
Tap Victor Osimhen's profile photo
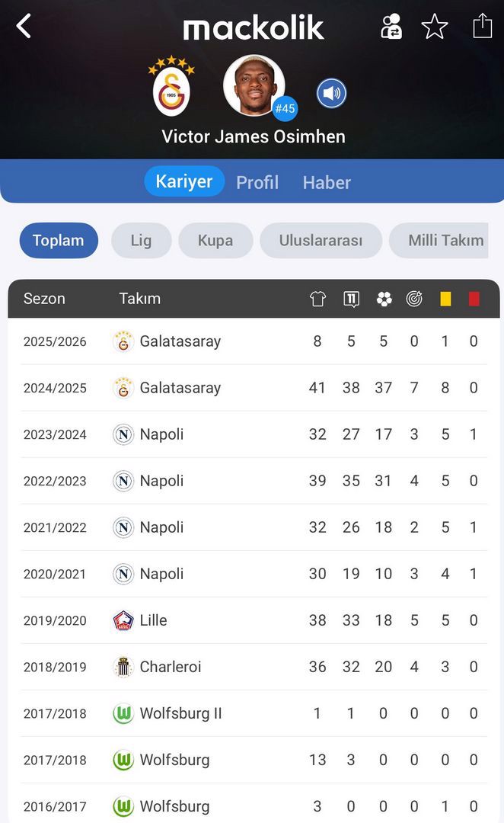point(254,85)
